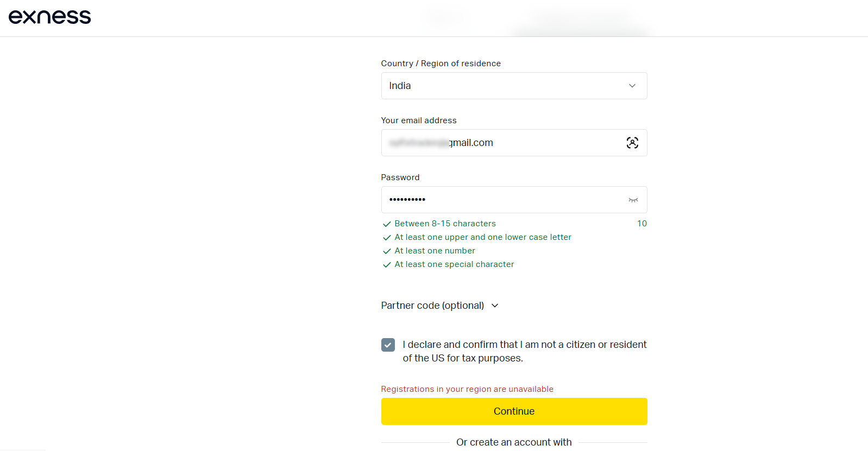
Task: Click the face autofill icon in email field
Action: (x=632, y=143)
